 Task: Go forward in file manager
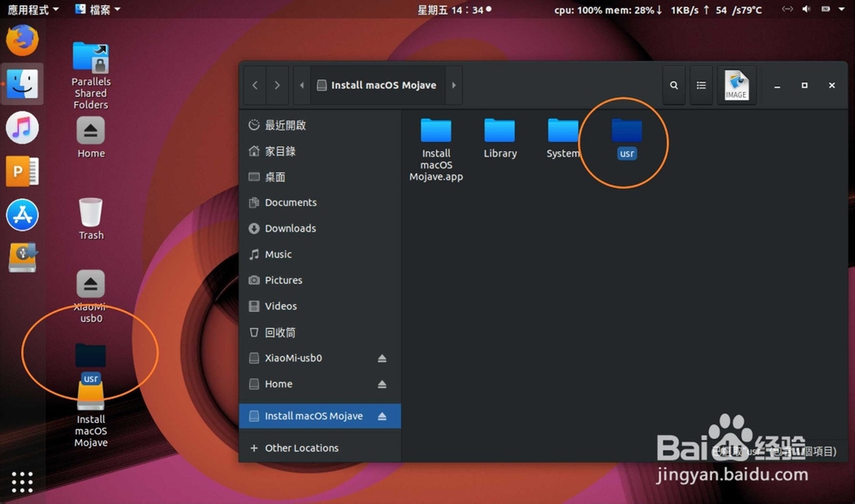pyautogui.click(x=277, y=85)
